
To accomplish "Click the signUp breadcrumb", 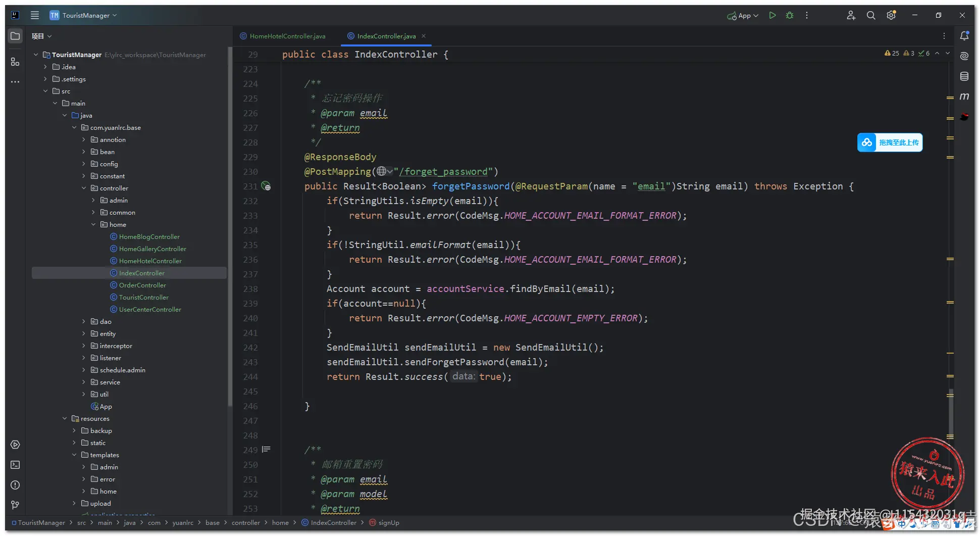I will (385, 523).
